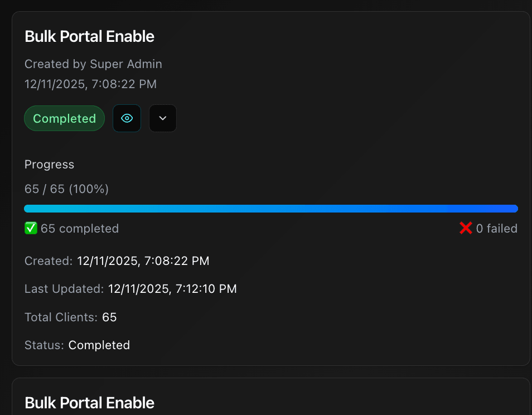Click the red X failed icon
The height and width of the screenshot is (415, 532).
pyautogui.click(x=466, y=228)
